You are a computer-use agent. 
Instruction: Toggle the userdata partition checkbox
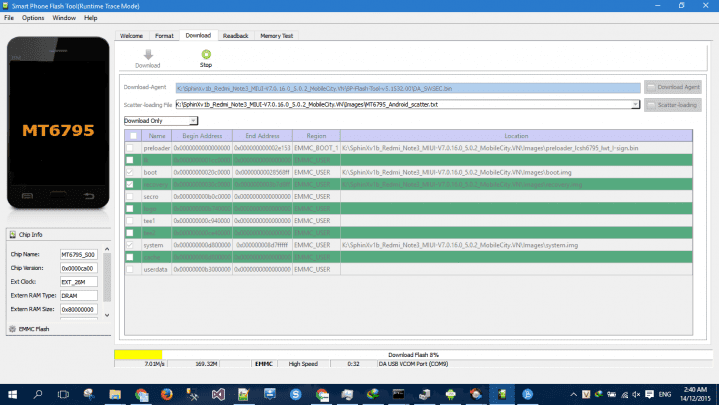130,269
